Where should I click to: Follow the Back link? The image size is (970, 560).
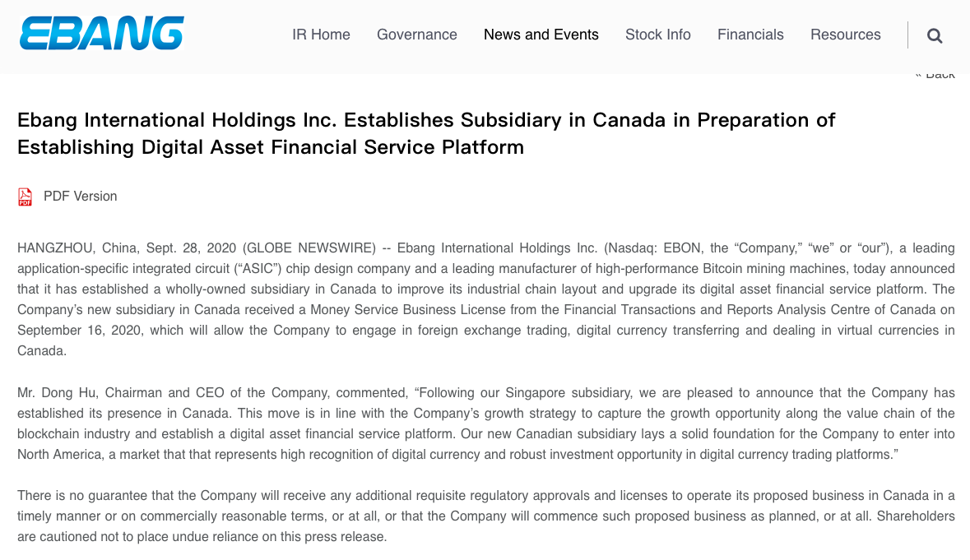tap(935, 75)
